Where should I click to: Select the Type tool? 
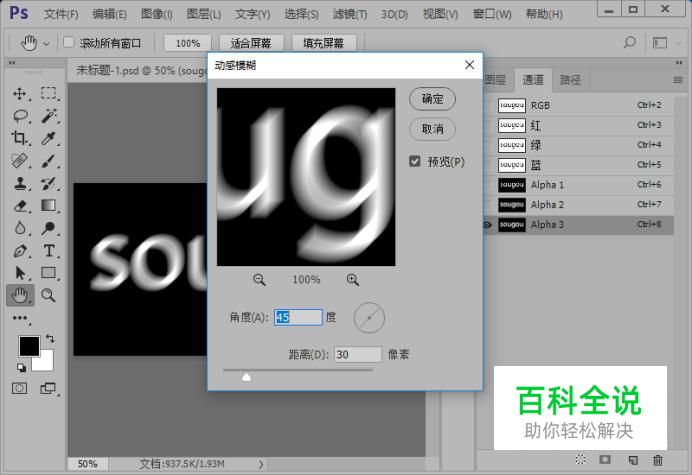point(49,251)
